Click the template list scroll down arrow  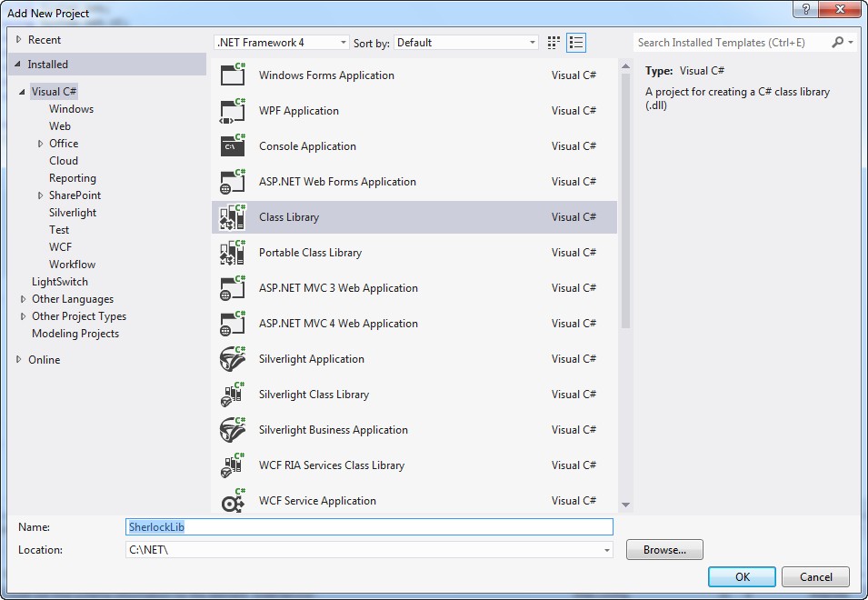[x=625, y=505]
